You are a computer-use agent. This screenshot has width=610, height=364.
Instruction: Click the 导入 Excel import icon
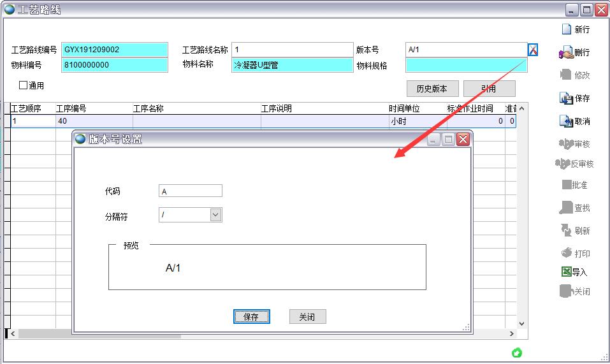point(565,272)
